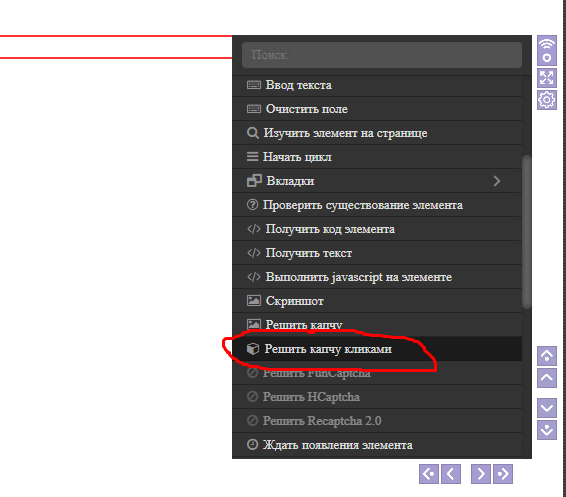Image resolution: width=566 pixels, height=497 pixels.
Task: Click the scroll-to-top arrow with dot
Action: 547,356
